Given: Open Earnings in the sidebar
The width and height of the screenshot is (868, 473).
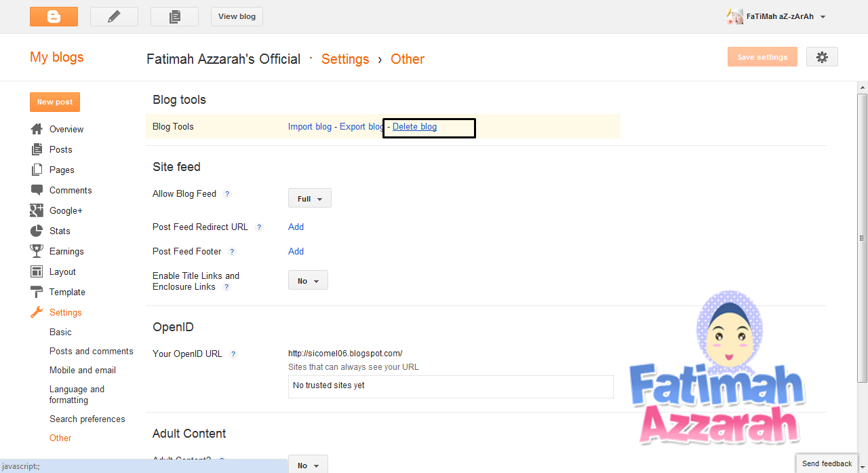Looking at the screenshot, I should 66,251.
